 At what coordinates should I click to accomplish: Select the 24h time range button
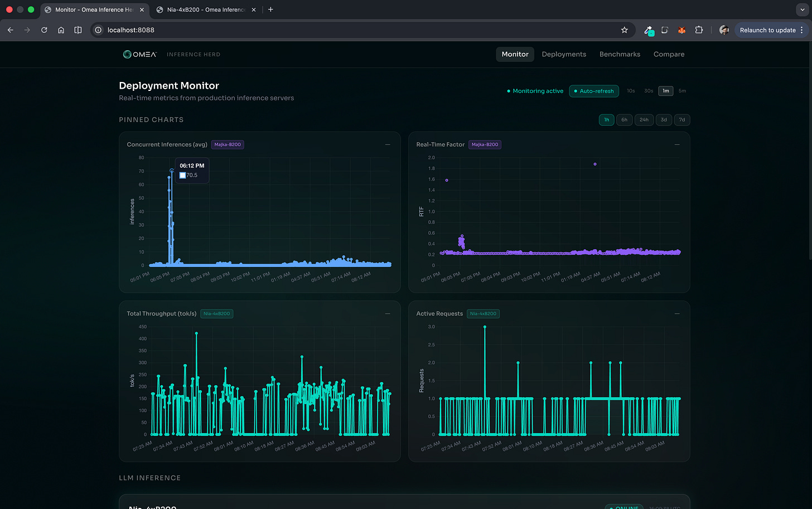(644, 120)
